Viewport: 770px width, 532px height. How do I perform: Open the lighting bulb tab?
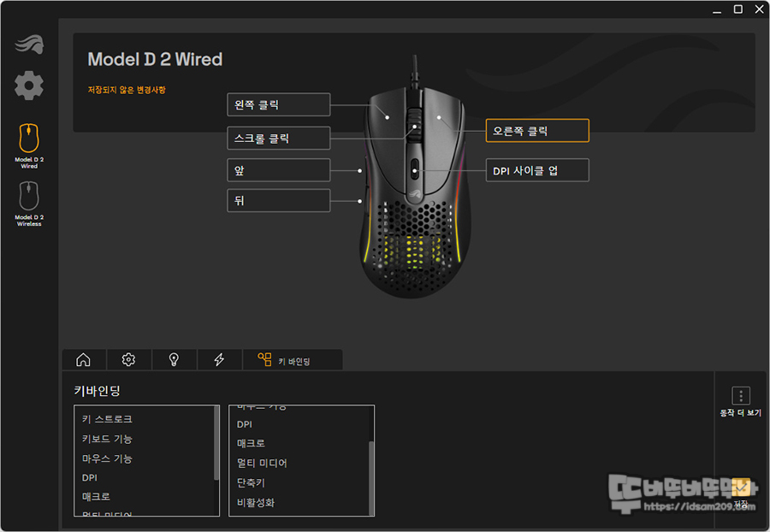click(174, 360)
